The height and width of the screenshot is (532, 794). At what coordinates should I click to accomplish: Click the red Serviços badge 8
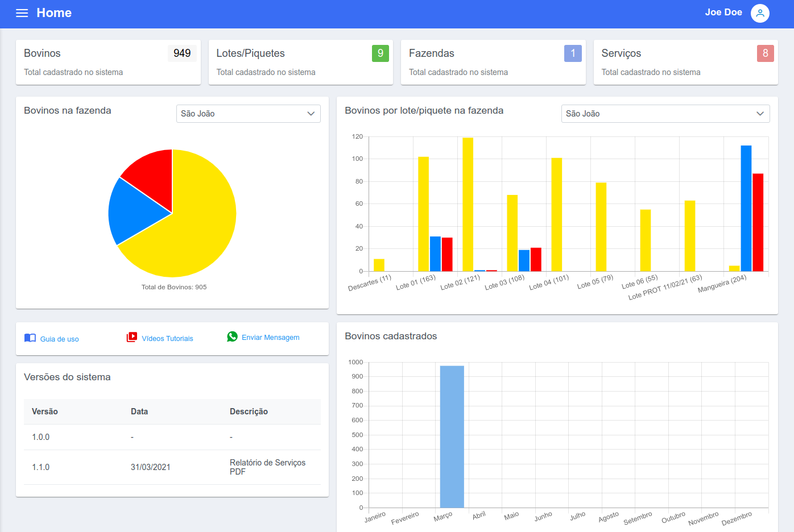coord(766,53)
